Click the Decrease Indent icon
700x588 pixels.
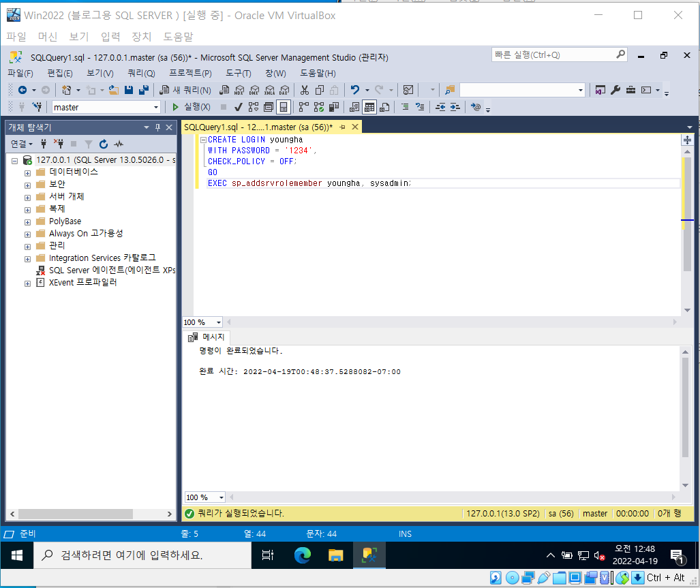[x=440, y=107]
